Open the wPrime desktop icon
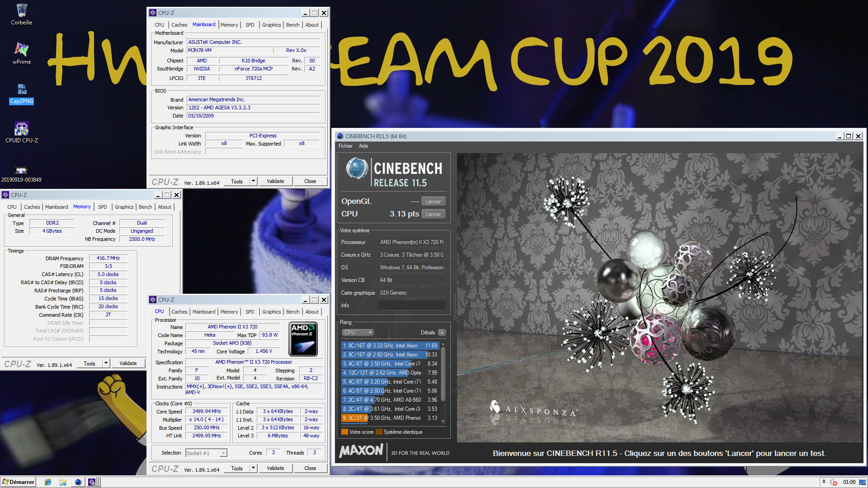 coord(21,53)
